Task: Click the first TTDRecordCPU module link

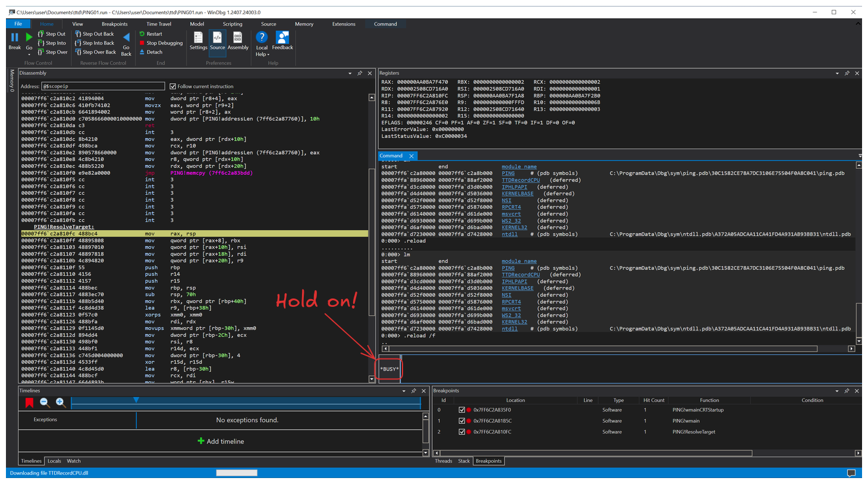Action: (521, 180)
